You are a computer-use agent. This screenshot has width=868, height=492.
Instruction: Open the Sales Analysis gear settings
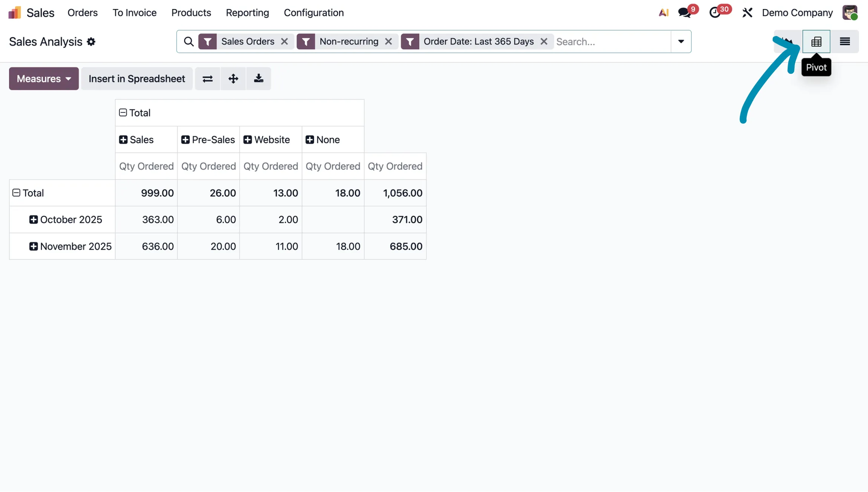click(91, 42)
